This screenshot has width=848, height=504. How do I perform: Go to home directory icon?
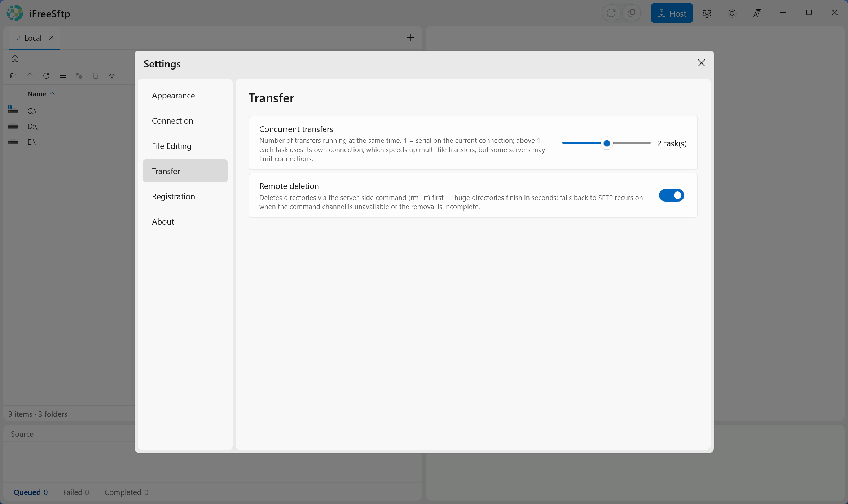(15, 58)
